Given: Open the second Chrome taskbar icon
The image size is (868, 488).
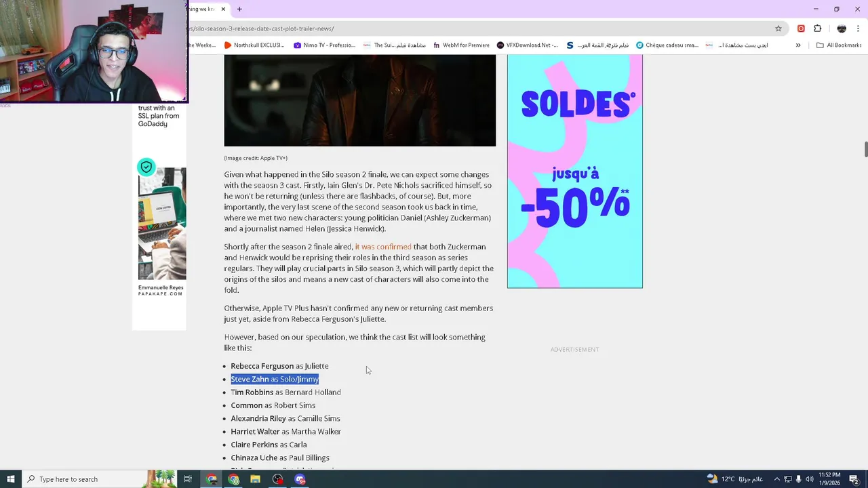Looking at the screenshot, I should tap(234, 479).
